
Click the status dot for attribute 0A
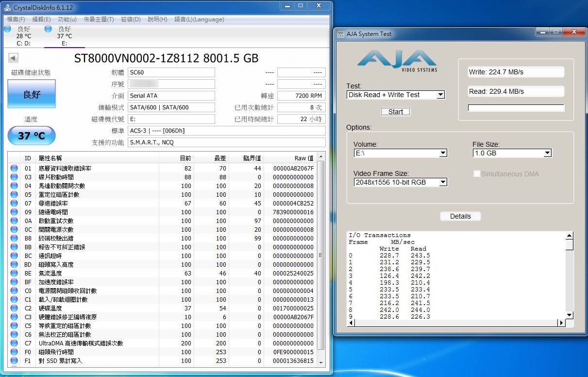click(14, 221)
